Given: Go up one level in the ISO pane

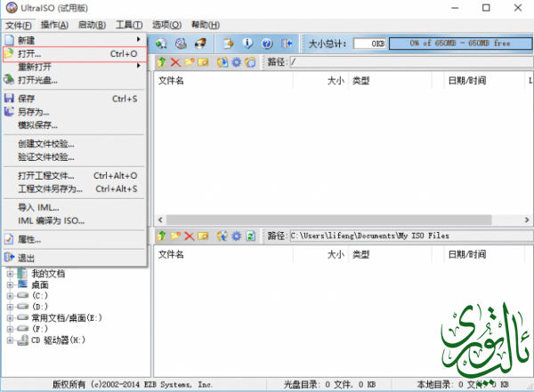Looking at the screenshot, I should tap(161, 62).
